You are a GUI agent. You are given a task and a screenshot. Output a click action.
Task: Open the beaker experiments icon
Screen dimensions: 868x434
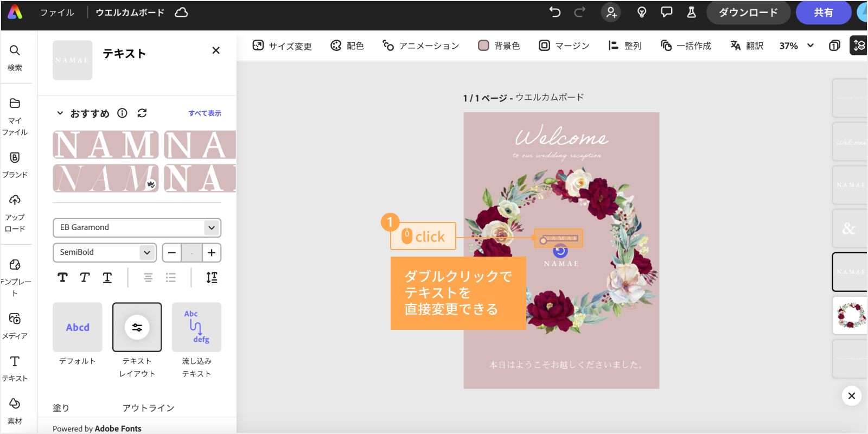click(692, 12)
